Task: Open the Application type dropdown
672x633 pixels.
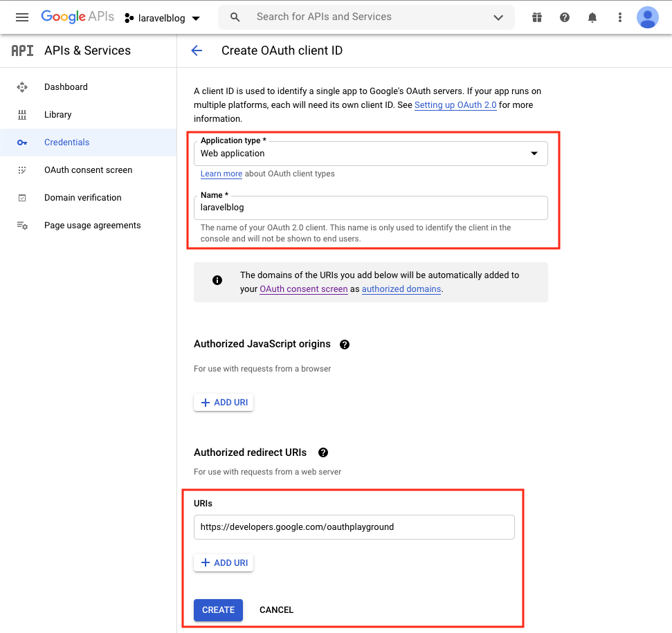Action: pos(371,154)
